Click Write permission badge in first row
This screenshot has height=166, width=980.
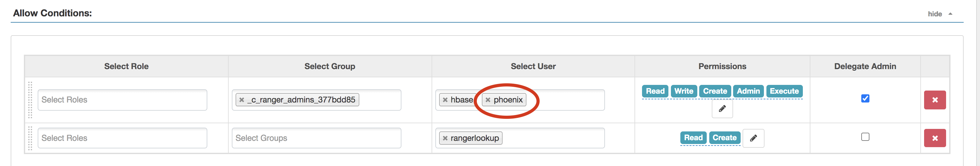[683, 91]
